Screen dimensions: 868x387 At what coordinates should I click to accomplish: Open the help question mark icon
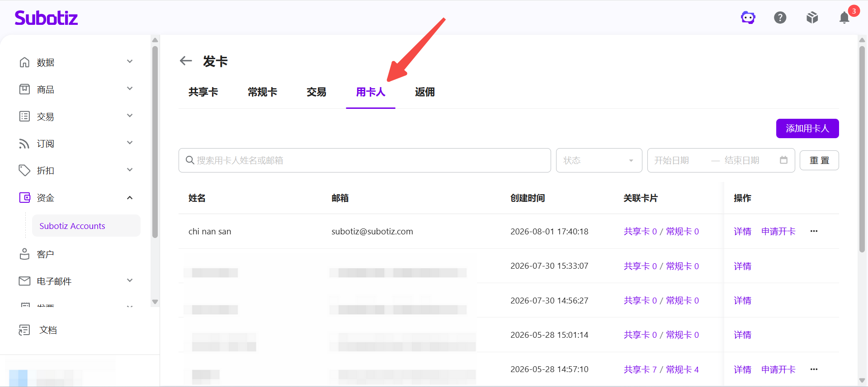click(x=780, y=18)
